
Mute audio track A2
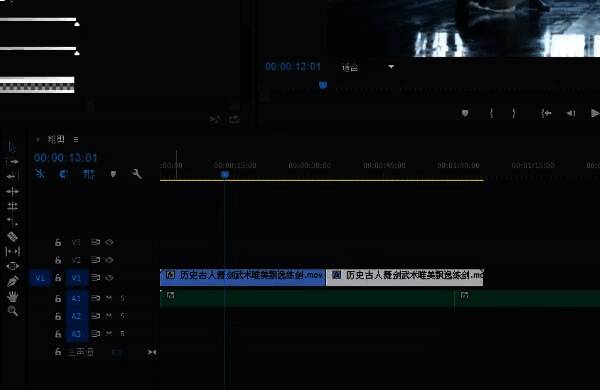[109, 316]
